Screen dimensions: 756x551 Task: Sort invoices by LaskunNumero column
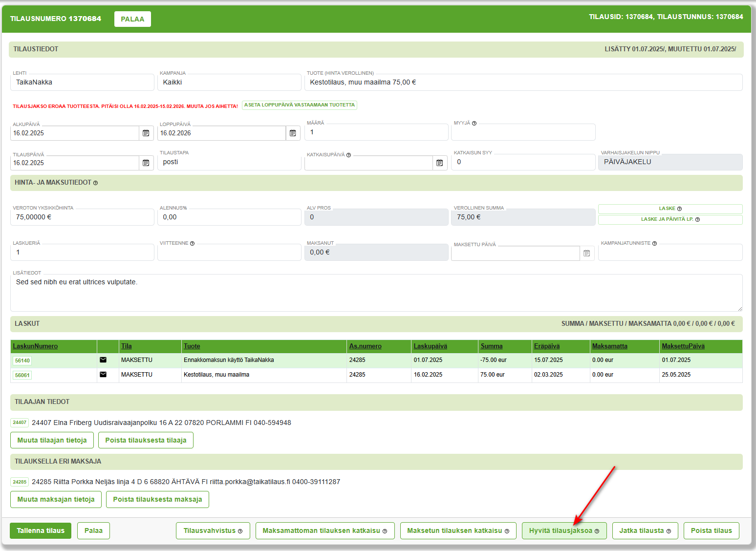tap(35, 346)
